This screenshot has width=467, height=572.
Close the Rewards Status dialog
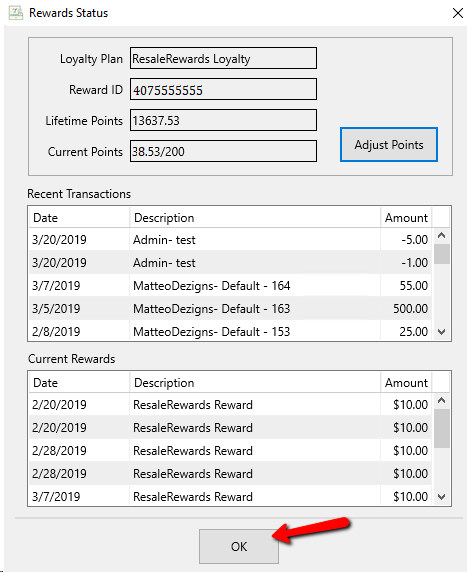458,13
